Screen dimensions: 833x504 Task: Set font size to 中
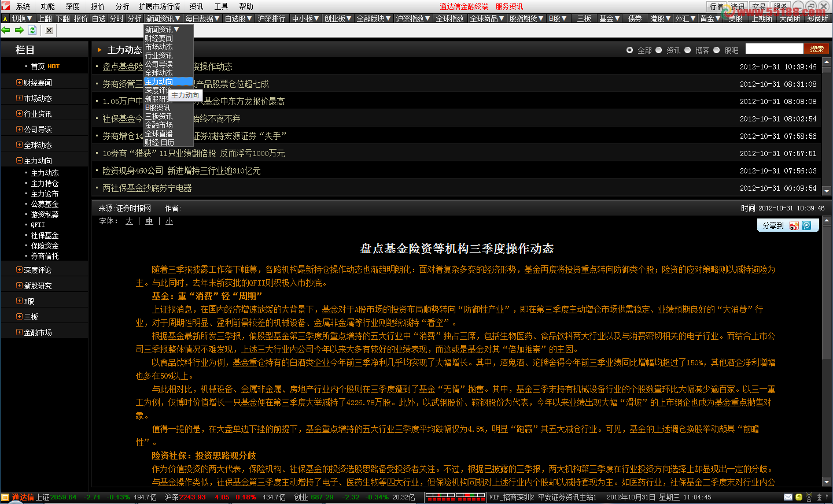(x=149, y=221)
